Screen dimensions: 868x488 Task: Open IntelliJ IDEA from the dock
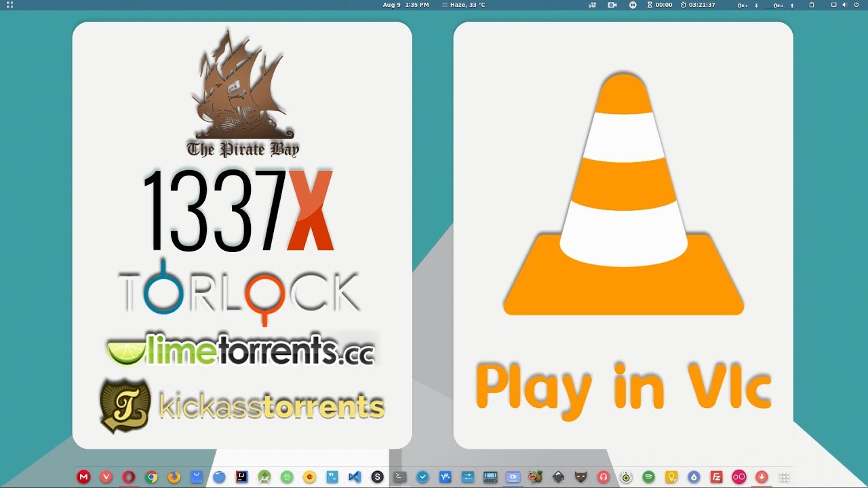[x=241, y=476]
